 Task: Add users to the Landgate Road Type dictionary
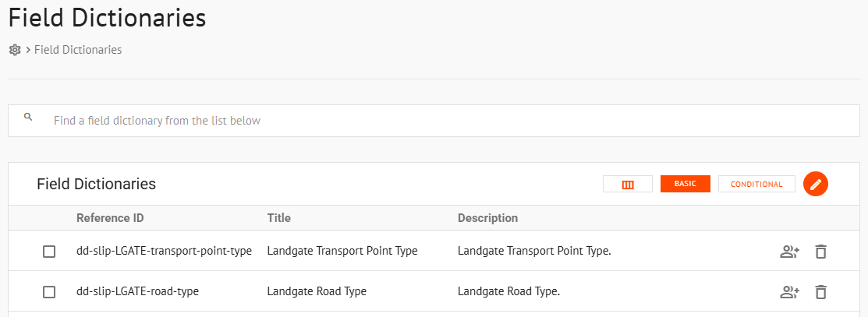tap(789, 292)
